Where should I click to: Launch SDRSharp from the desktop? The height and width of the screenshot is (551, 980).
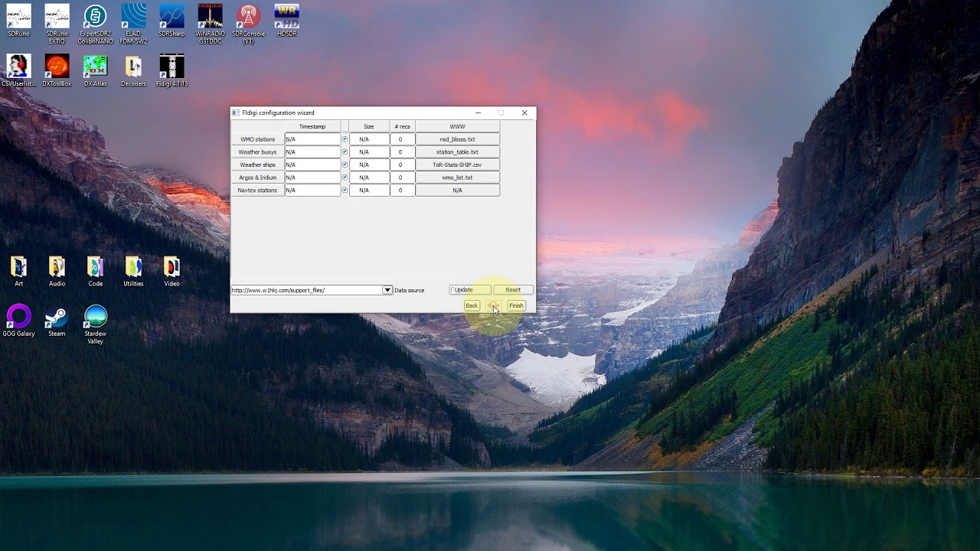(171, 21)
